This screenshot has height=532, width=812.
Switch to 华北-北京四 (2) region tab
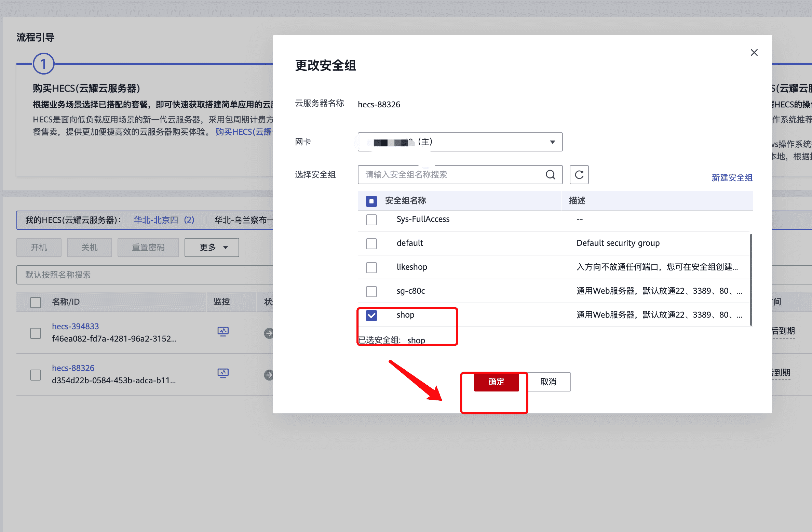(164, 220)
